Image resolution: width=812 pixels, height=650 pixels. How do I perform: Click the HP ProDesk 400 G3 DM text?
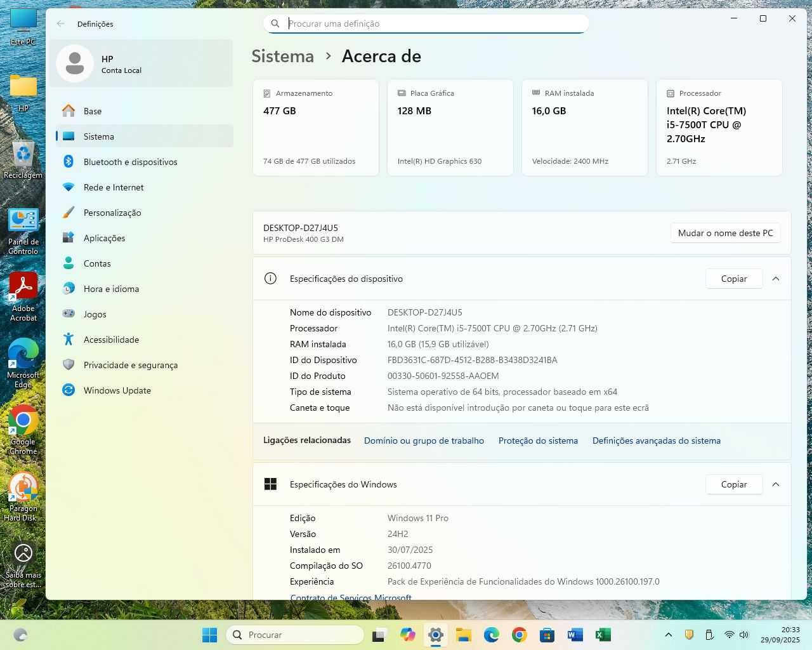[303, 239]
